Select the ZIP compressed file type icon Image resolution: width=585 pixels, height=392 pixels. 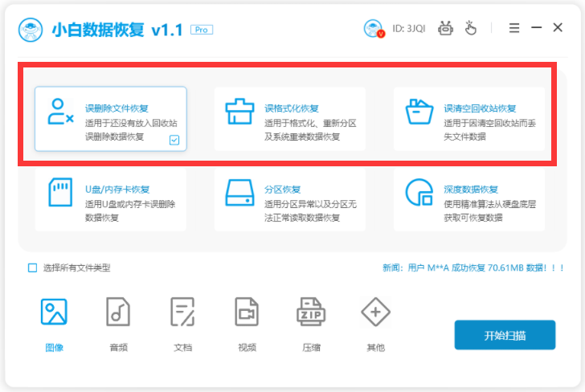pyautogui.click(x=311, y=312)
